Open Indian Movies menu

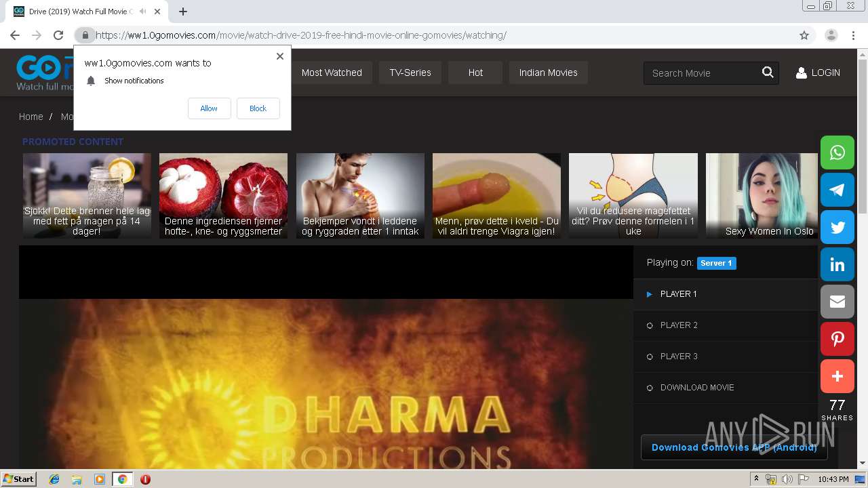549,73
